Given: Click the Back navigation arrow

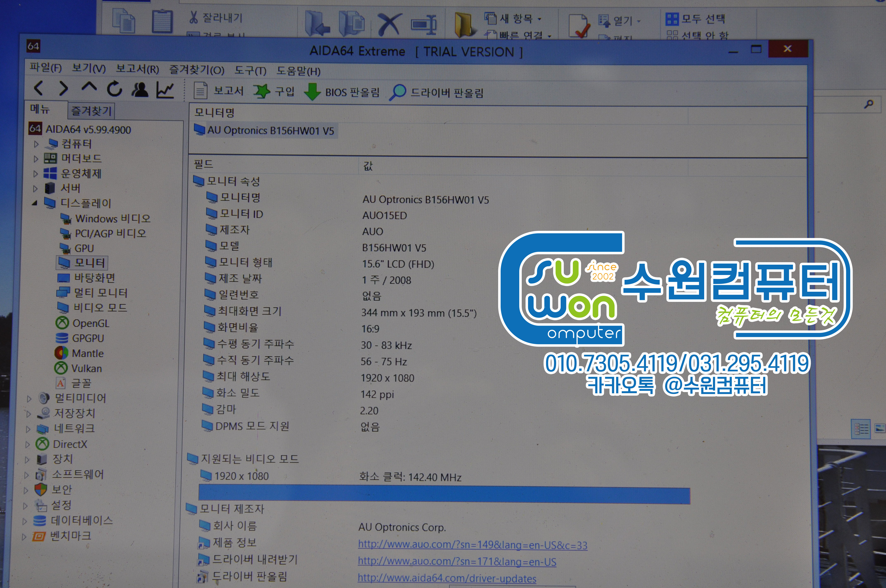Looking at the screenshot, I should [39, 89].
